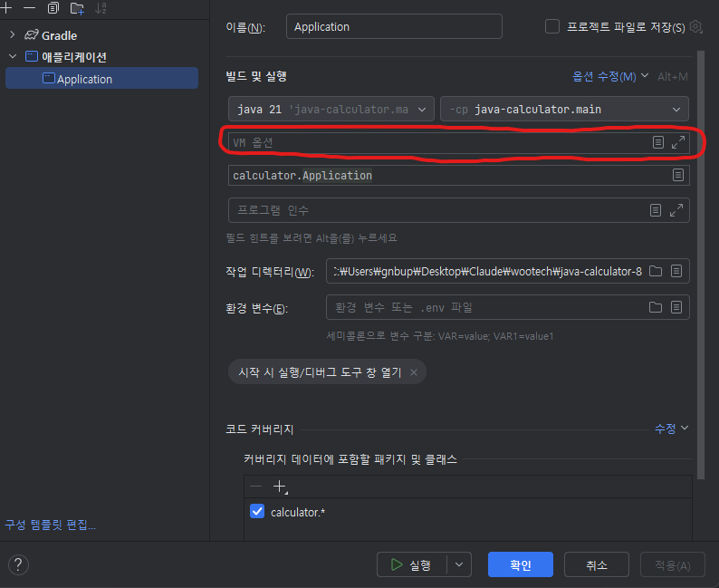Image resolution: width=719 pixels, height=588 pixels.
Task: Open 구성 템플릿 편집 link
Action: (50, 525)
